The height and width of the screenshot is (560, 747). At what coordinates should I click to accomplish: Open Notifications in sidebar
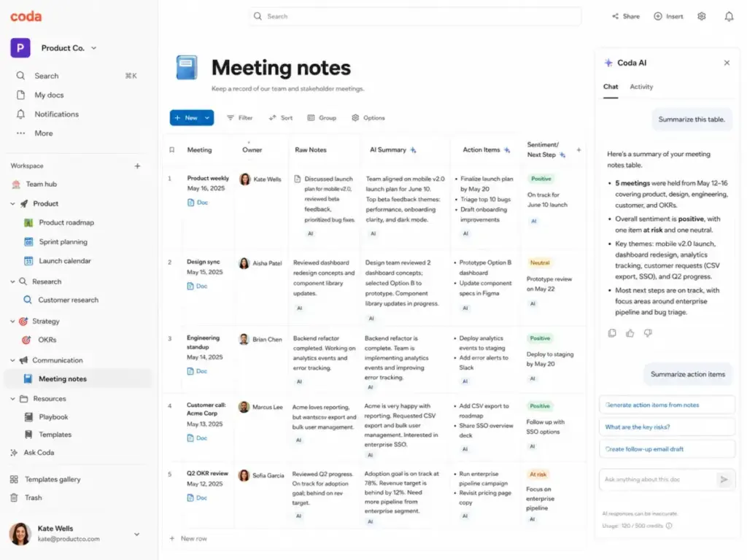tap(56, 114)
